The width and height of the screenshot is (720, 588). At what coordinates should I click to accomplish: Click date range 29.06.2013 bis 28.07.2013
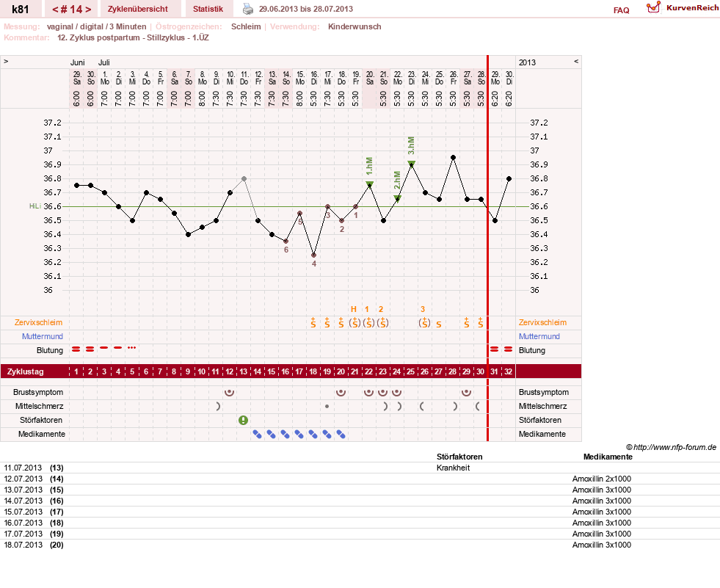[306, 9]
